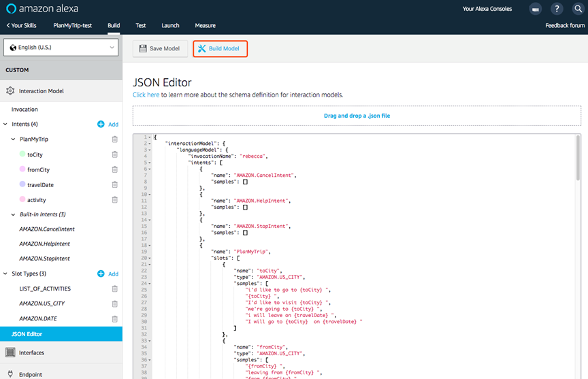This screenshot has width=588, height=379.
Task: Open the Feedback forum link
Action: 565,25
